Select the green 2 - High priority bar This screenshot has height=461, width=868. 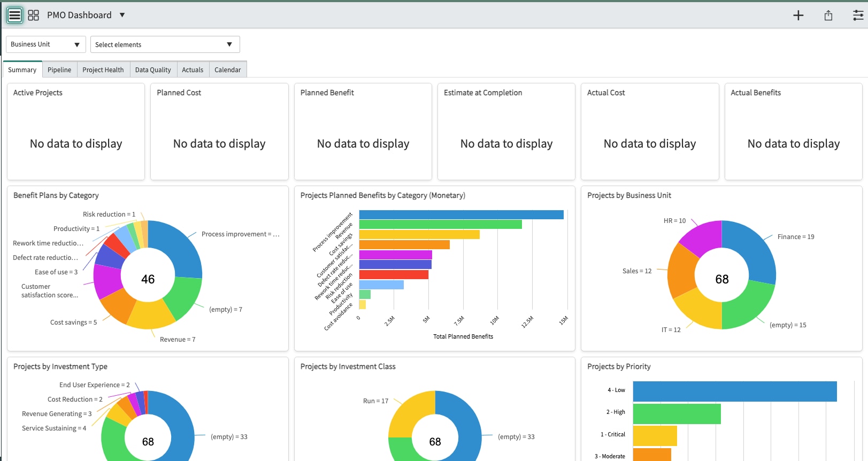click(677, 414)
